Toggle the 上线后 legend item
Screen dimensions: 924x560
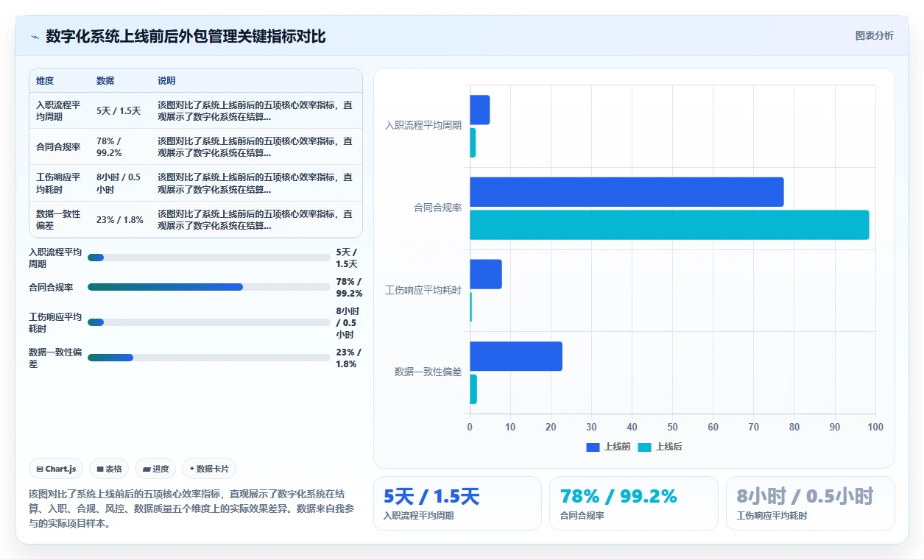tap(660, 447)
